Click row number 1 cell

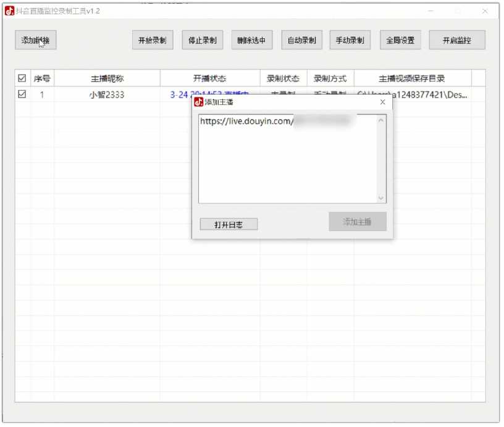point(42,95)
